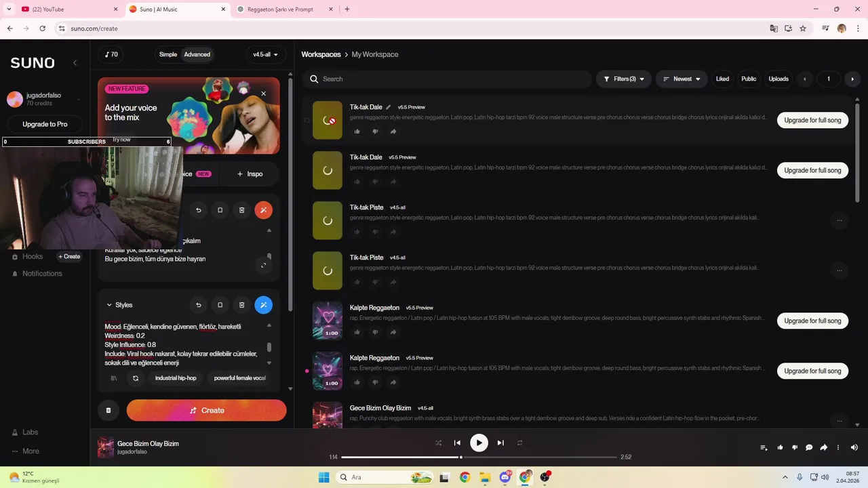Switch to Simple creation mode
The image size is (868, 488).
(168, 54)
